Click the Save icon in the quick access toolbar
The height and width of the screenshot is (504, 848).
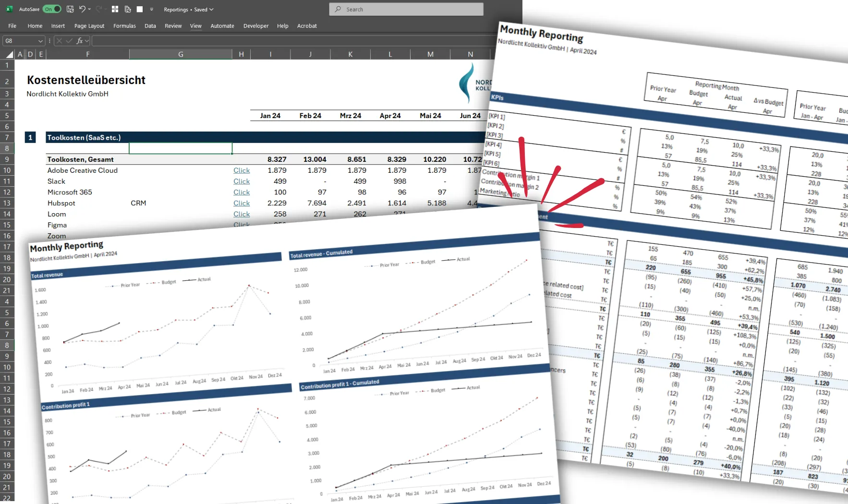point(70,9)
